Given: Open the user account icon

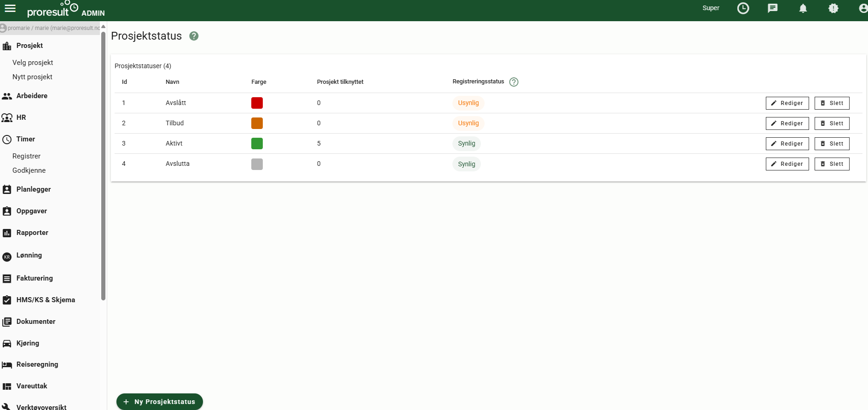Looking at the screenshot, I should pos(863,8).
